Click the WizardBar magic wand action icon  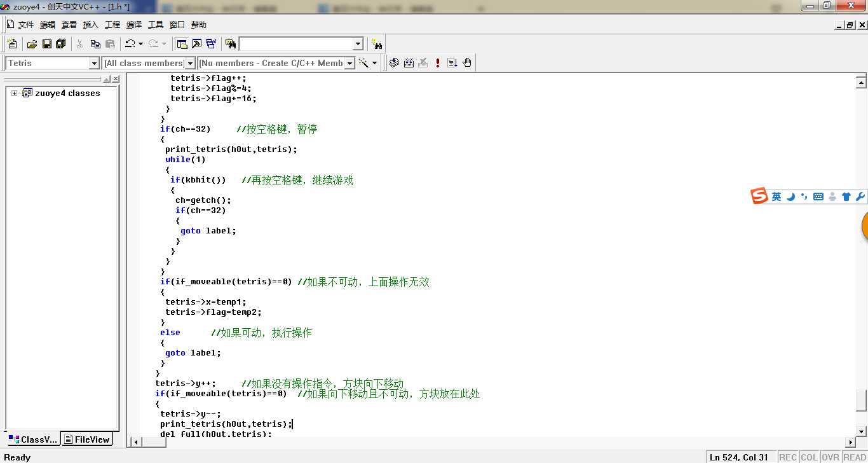click(x=364, y=63)
